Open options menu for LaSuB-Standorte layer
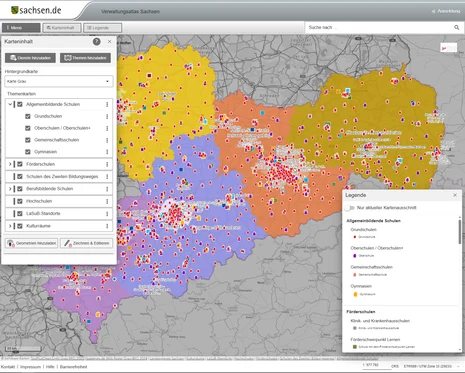The height and width of the screenshot is (373, 465). [x=107, y=214]
